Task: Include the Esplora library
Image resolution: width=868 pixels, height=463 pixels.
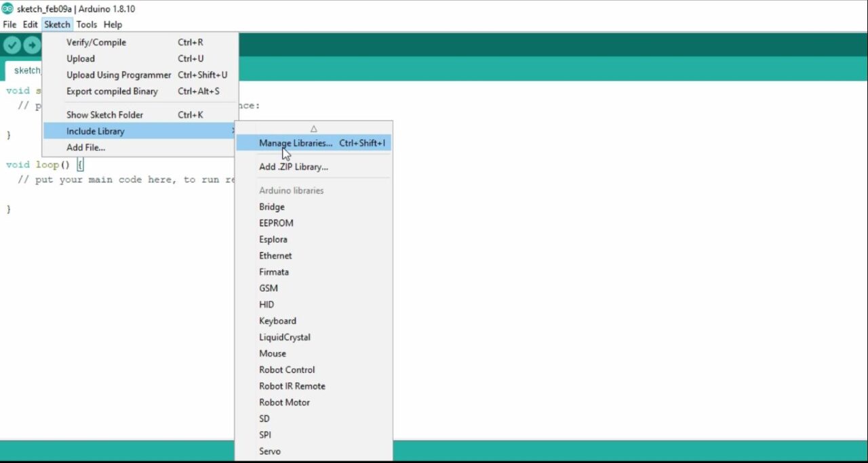Action: pos(313,239)
